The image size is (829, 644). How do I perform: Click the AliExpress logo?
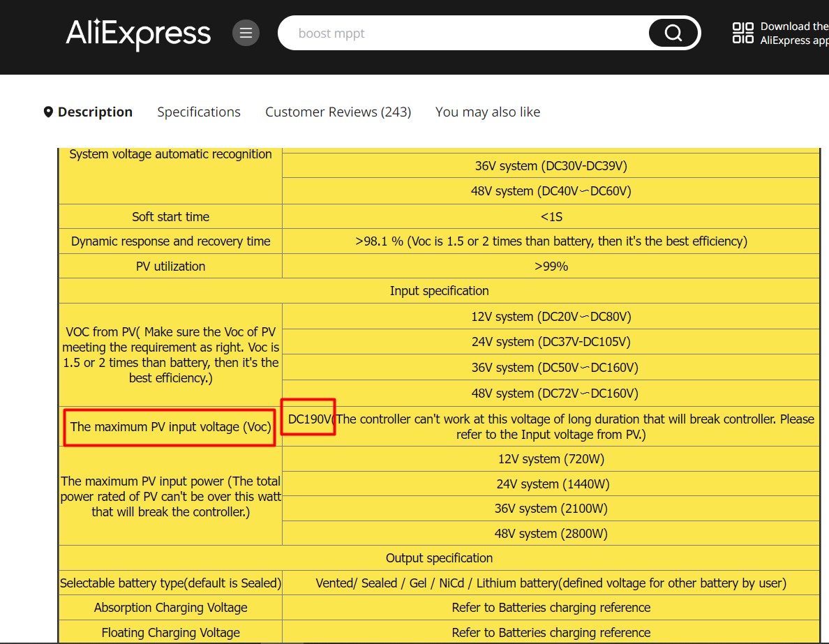pos(138,33)
